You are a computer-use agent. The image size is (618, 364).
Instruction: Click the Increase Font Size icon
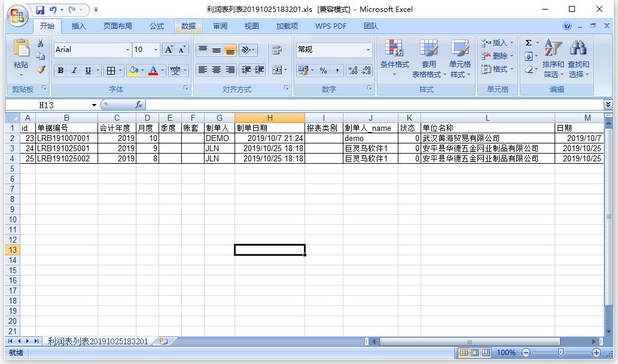(169, 50)
